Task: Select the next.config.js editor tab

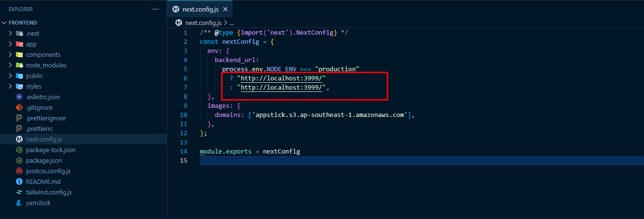Action: (200, 9)
